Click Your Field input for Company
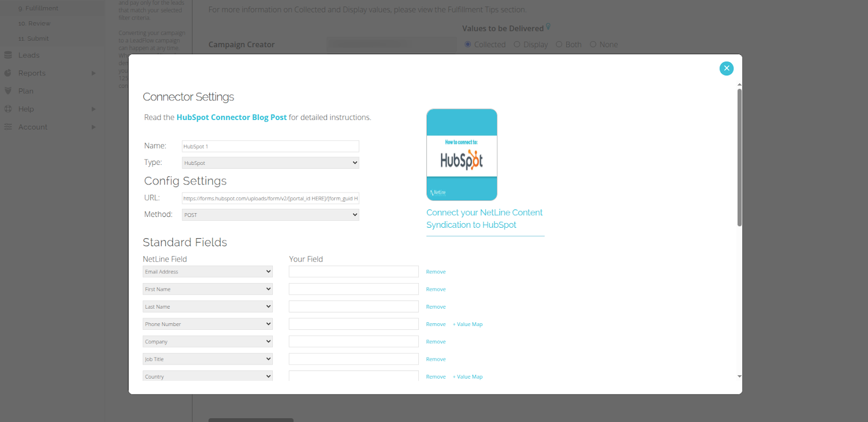Image resolution: width=868 pixels, height=422 pixels. (354, 342)
